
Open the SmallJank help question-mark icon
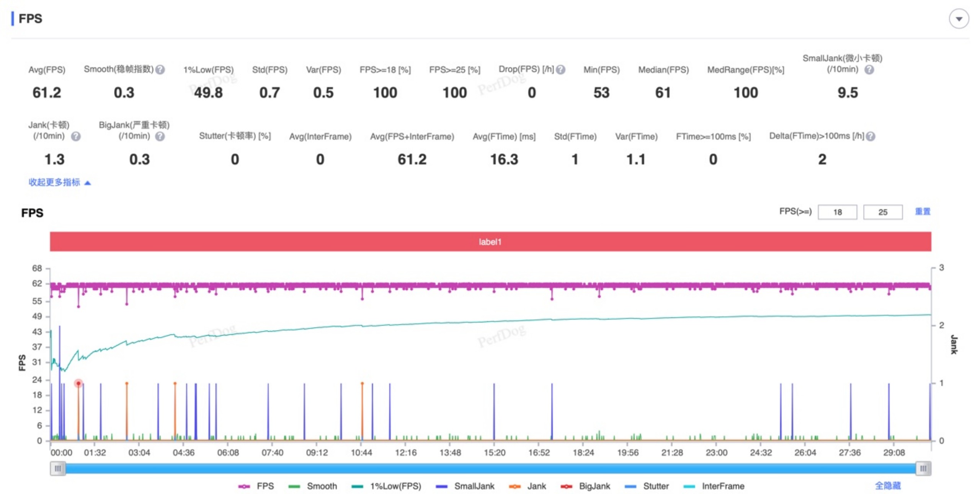[x=869, y=70]
